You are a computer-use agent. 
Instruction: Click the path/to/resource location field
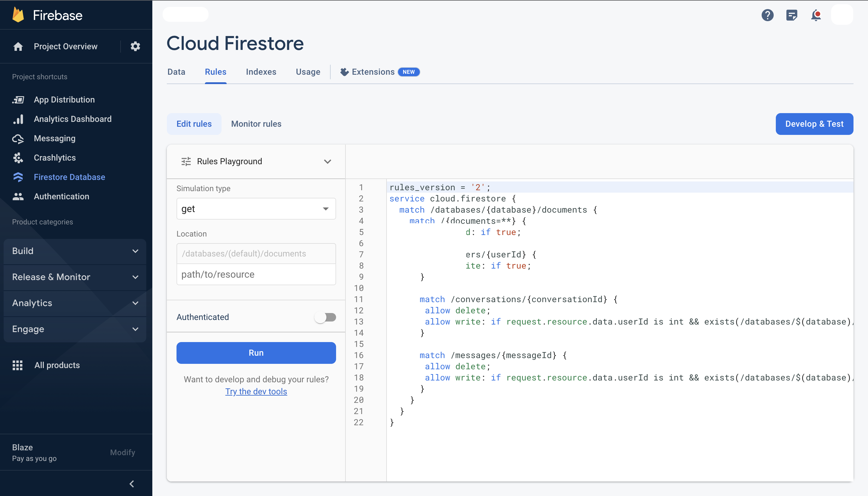click(x=256, y=275)
